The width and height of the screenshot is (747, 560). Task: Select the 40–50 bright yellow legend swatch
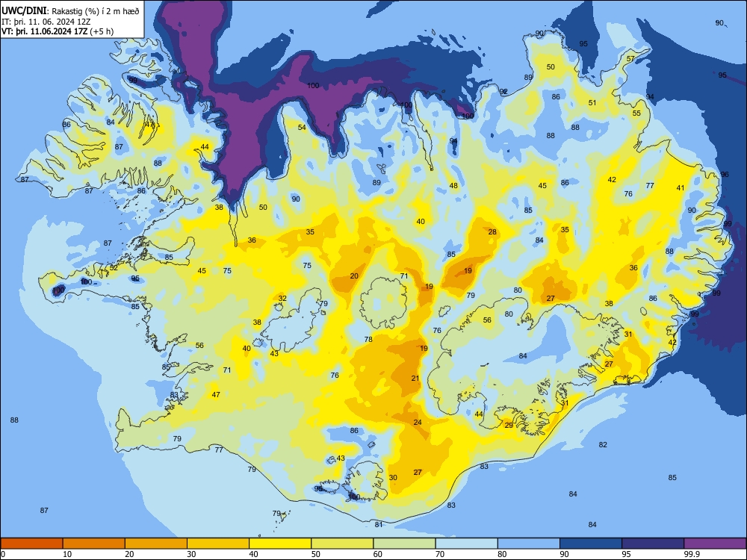point(280,544)
